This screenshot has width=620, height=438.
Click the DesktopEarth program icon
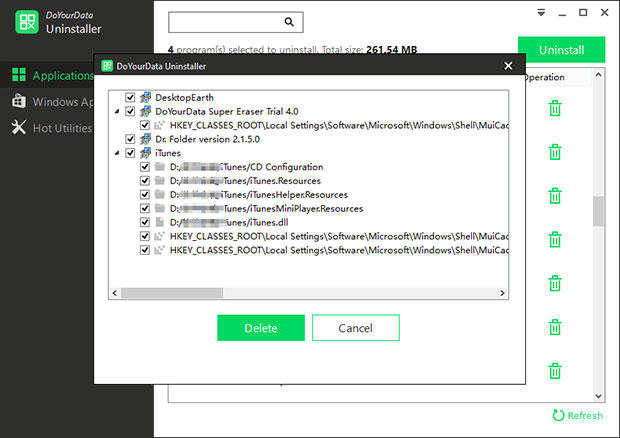(x=146, y=97)
